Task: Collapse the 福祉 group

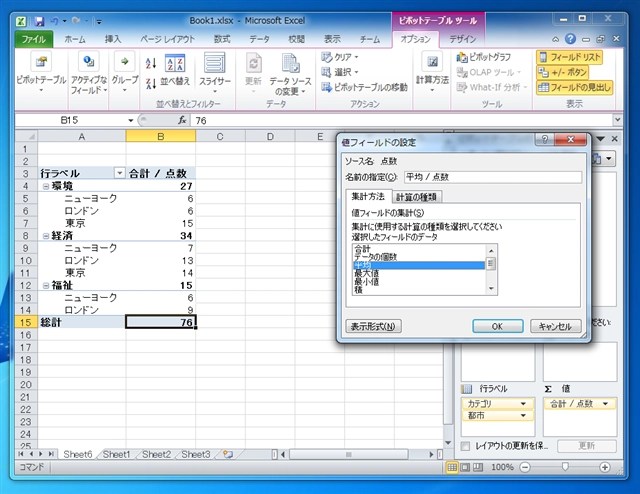Action: pyautogui.click(x=46, y=285)
